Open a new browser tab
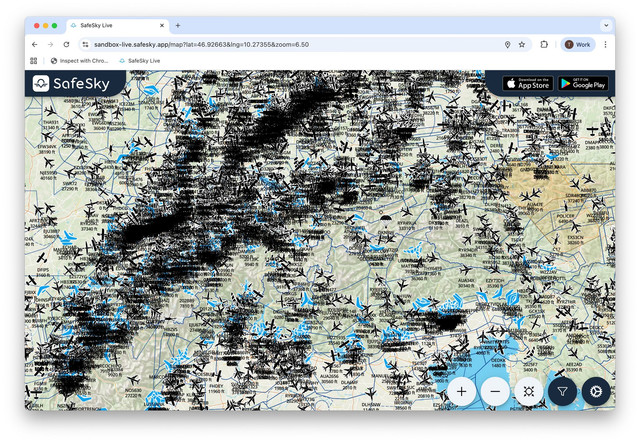Image resolution: width=640 pixels, height=443 pixels. pos(178,25)
